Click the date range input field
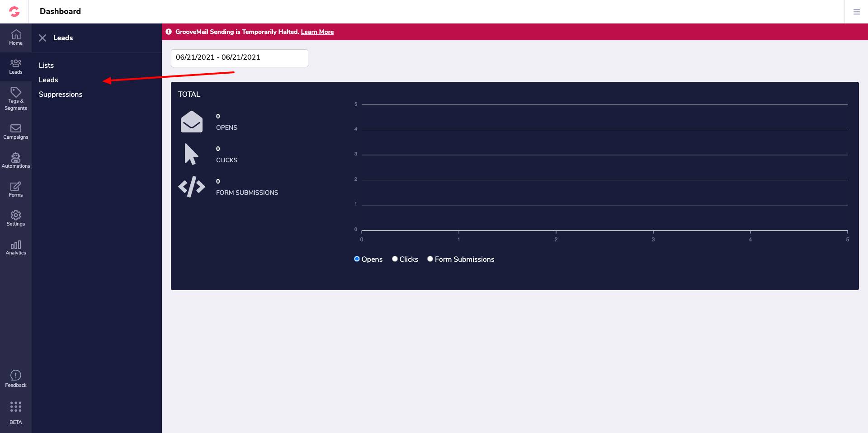Screen dimensions: 868x433 point(240,58)
